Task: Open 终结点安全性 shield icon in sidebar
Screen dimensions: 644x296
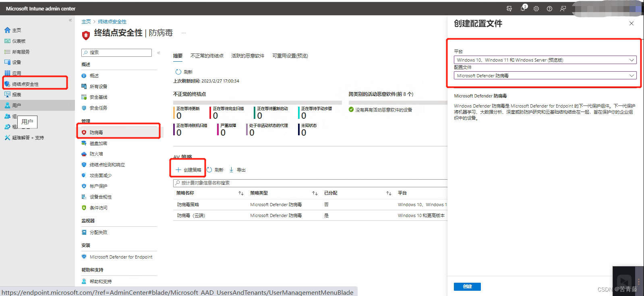Action: (x=7, y=84)
